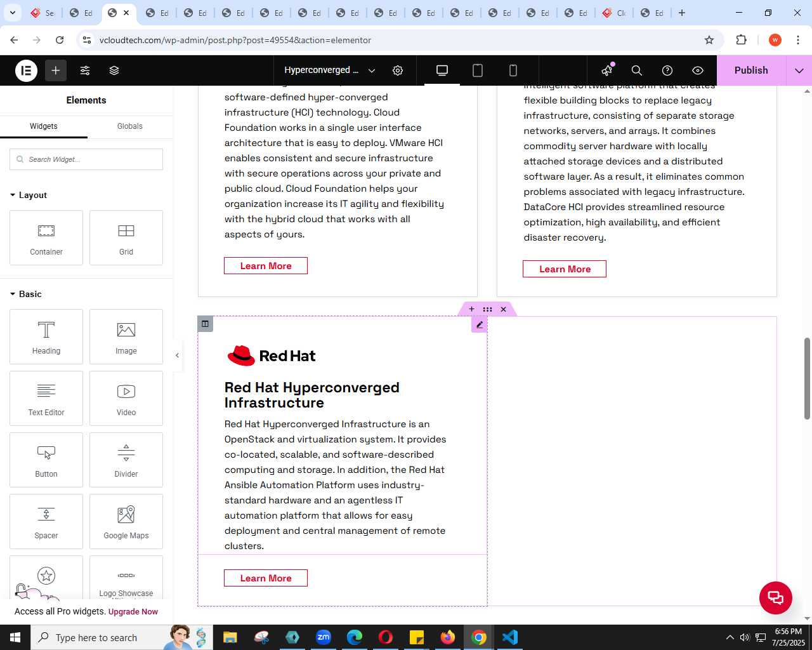Open the Structure layers icon
This screenshot has height=650, width=812.
click(114, 70)
